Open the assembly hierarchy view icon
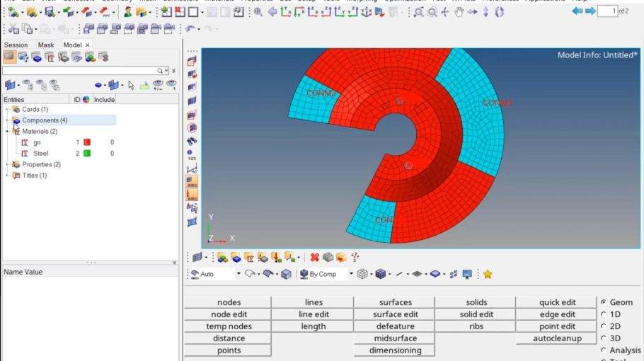Image resolution: width=644 pixels, height=361 pixels. (x=23, y=57)
